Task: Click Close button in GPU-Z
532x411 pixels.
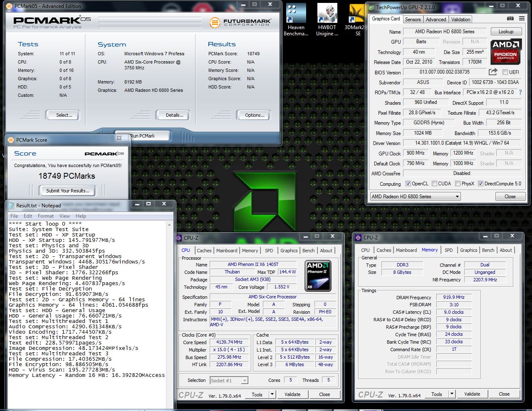Action: pos(510,197)
